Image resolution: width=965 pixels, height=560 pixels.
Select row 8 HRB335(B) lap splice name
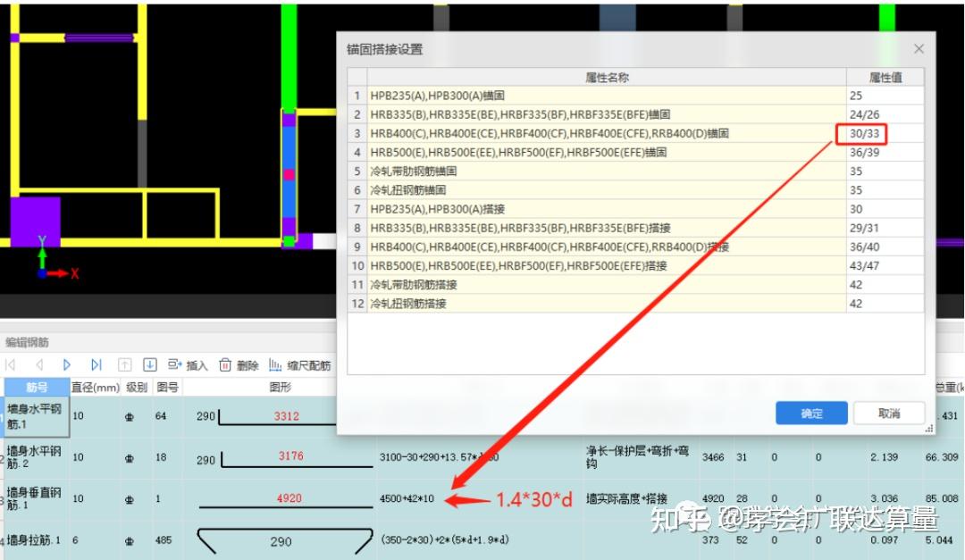coord(607,228)
